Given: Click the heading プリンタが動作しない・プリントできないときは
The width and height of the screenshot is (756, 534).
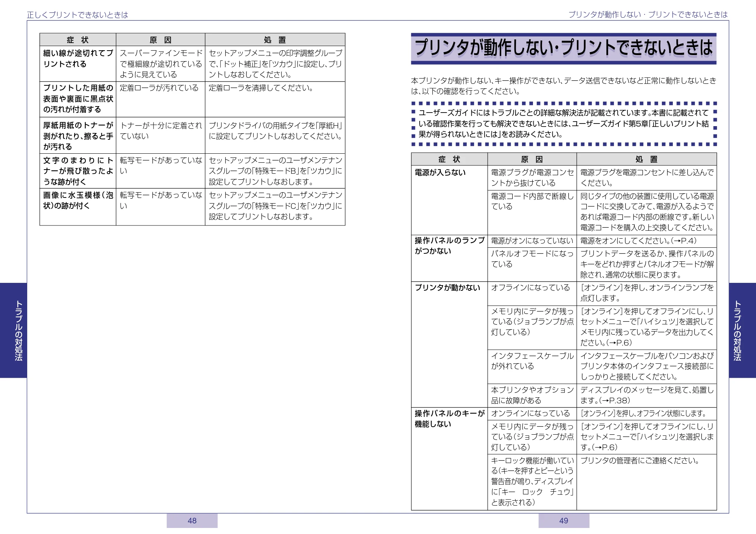Looking at the screenshot, I should pos(564,48).
